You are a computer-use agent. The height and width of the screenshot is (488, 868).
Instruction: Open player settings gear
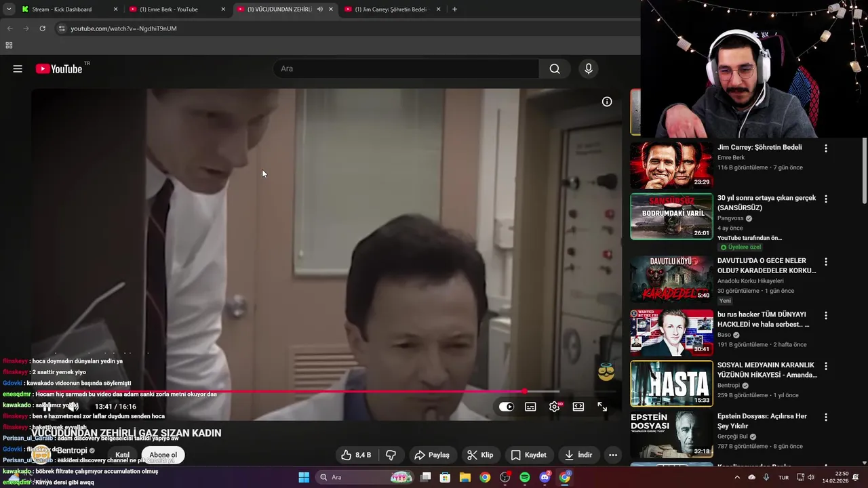click(555, 407)
